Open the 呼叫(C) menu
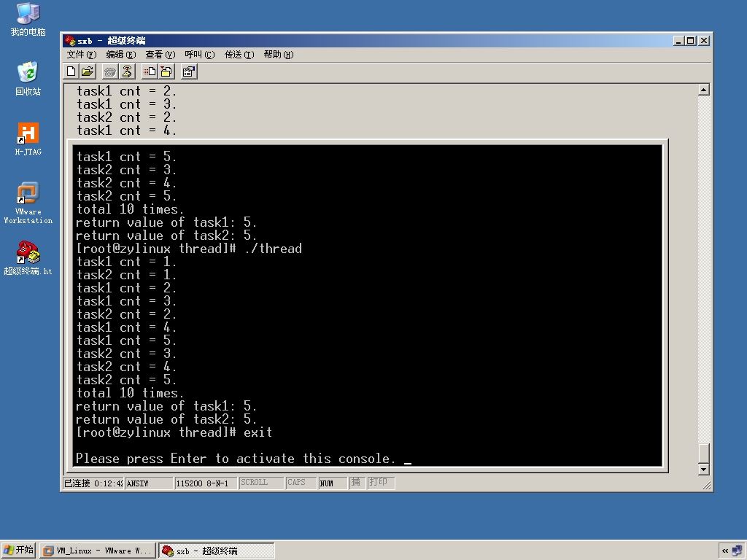The height and width of the screenshot is (560, 747). (200, 55)
